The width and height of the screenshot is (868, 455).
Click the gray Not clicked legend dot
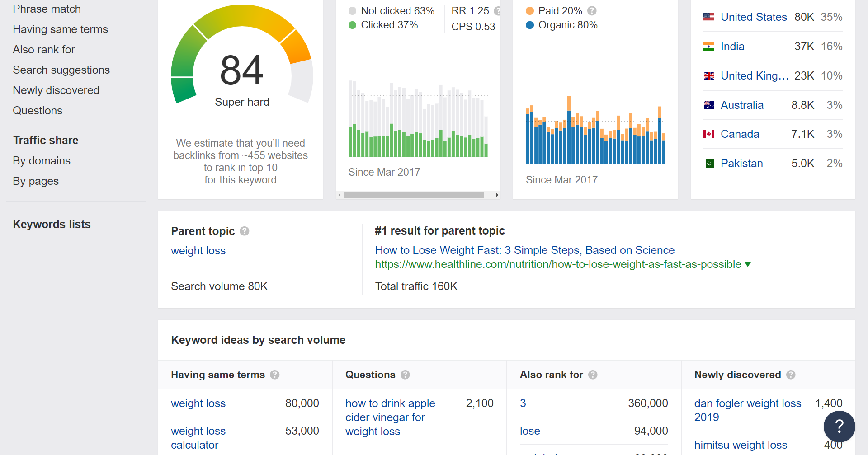point(353,11)
